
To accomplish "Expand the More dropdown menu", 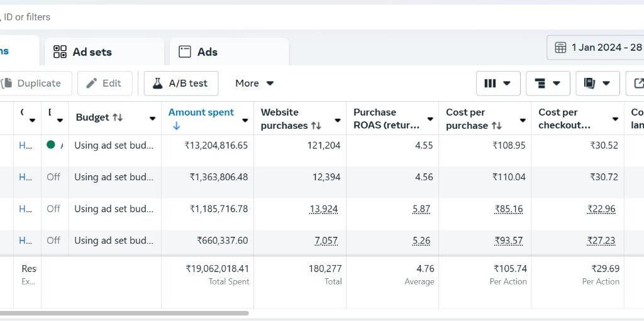I will pos(254,84).
